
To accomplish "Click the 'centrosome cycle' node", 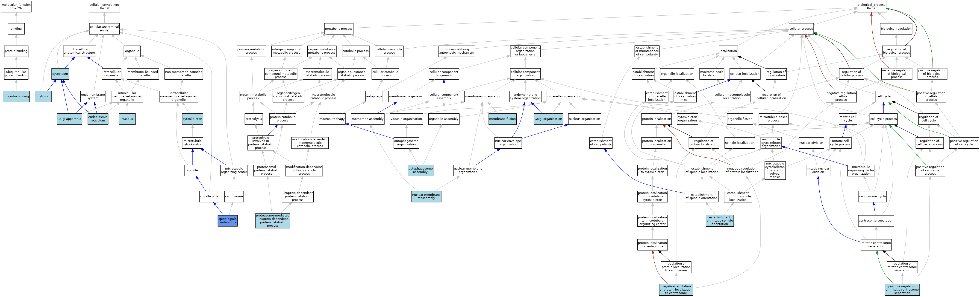I will (x=872, y=197).
